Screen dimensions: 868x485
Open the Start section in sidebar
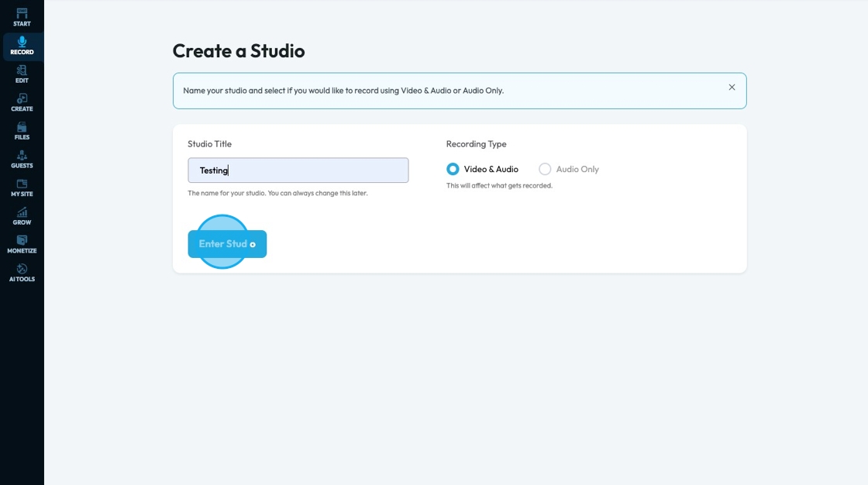click(x=22, y=17)
